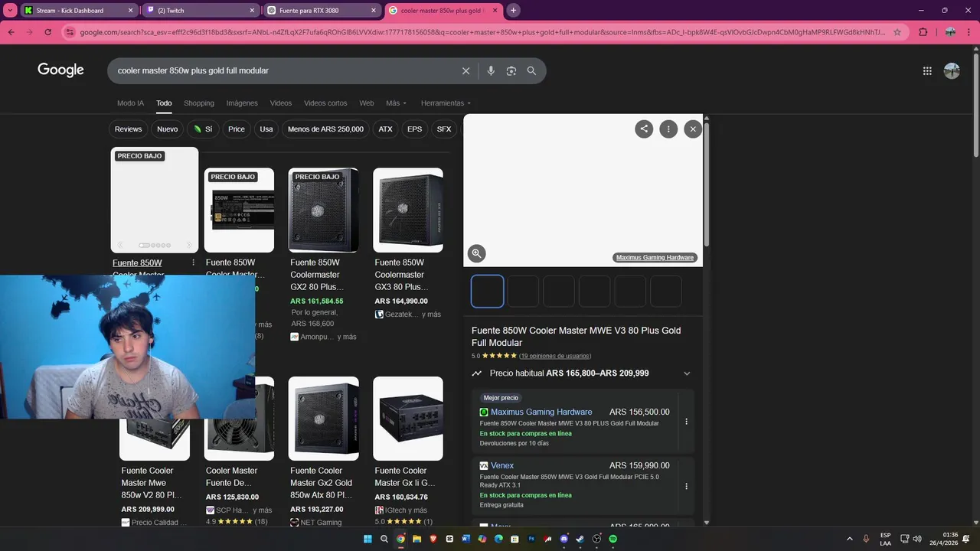
Task: Go back to previous page
Action: [x=11, y=32]
